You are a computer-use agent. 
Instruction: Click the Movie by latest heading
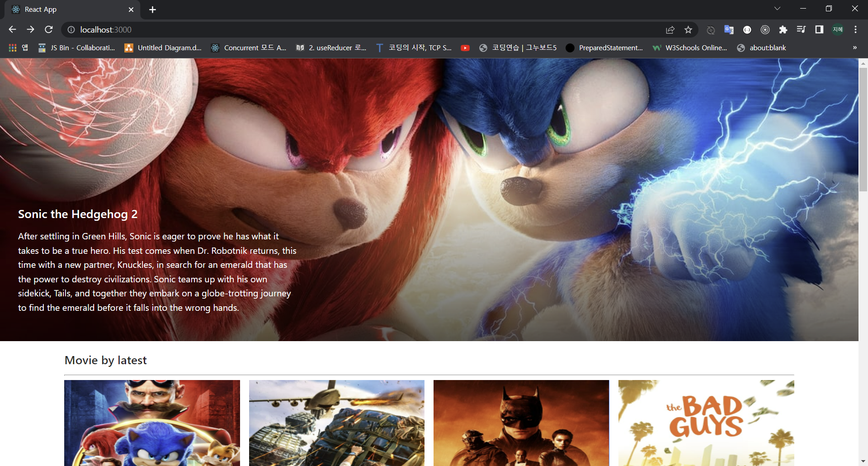pos(106,360)
